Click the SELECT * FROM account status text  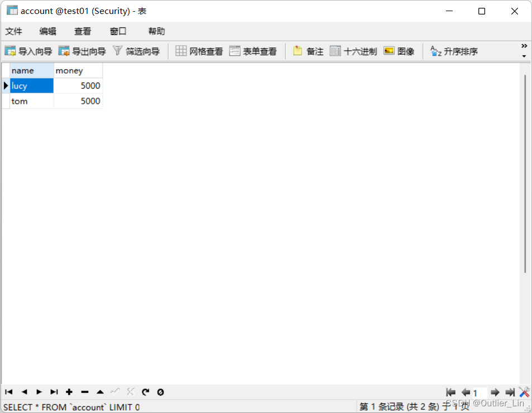pos(71,407)
